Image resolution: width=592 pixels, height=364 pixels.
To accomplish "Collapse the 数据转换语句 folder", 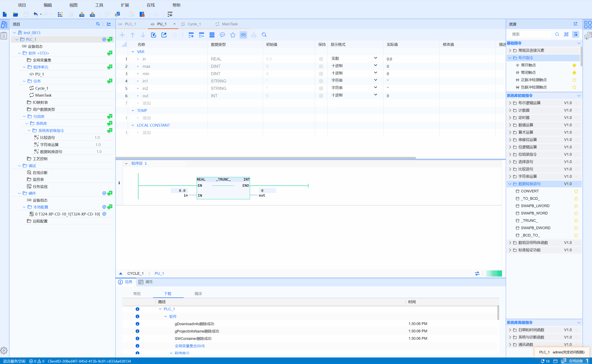I will pyautogui.click(x=510, y=184).
